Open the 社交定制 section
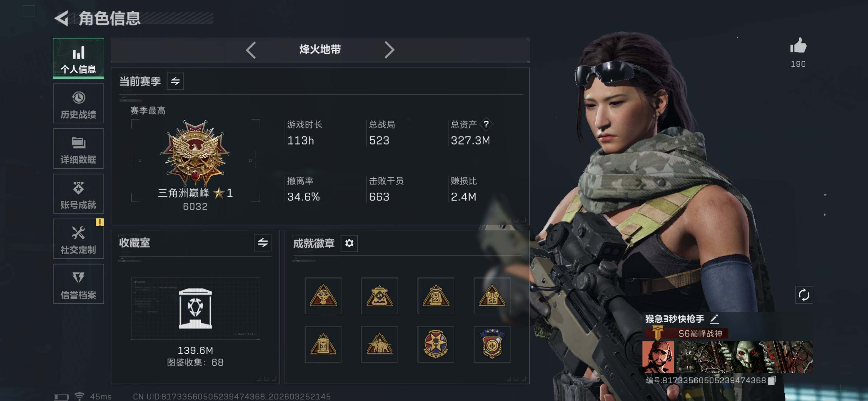 tap(78, 239)
